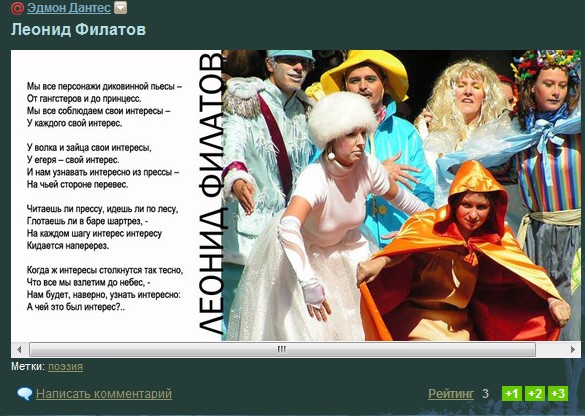Click the Леонид Филатов post title
The height and width of the screenshot is (416, 585).
(78, 29)
